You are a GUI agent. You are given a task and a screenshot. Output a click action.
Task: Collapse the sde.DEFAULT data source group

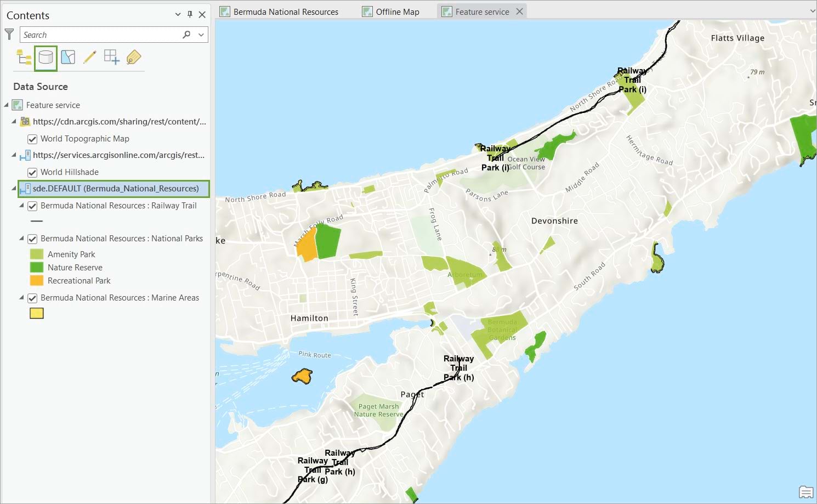[14, 189]
